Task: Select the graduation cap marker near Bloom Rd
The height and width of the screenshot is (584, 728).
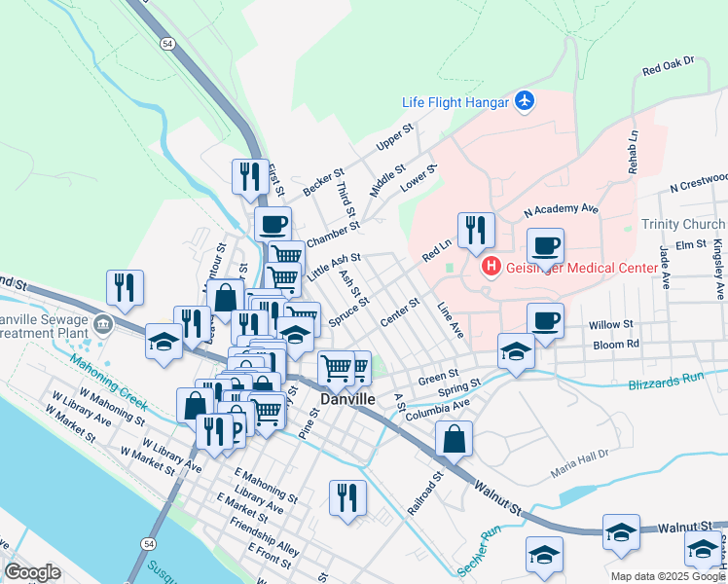Action: [516, 353]
